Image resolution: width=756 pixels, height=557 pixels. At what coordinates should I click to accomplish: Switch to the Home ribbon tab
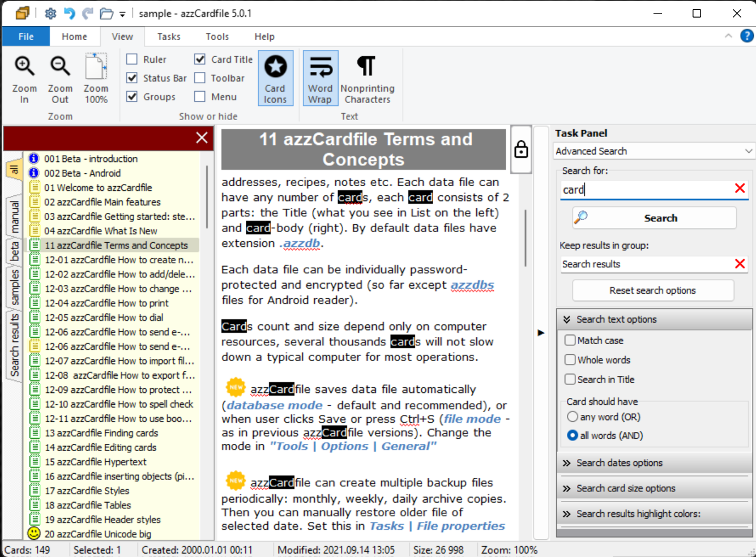pyautogui.click(x=75, y=36)
